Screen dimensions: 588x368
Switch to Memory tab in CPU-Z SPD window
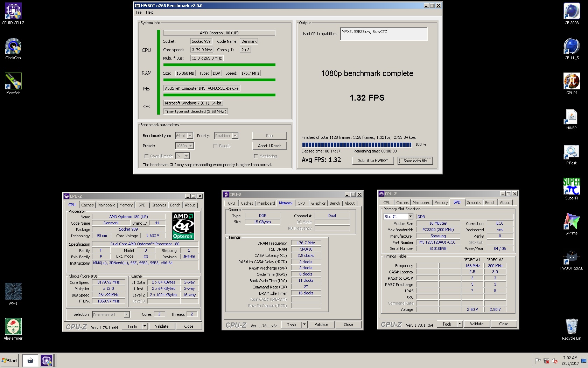[441, 203]
